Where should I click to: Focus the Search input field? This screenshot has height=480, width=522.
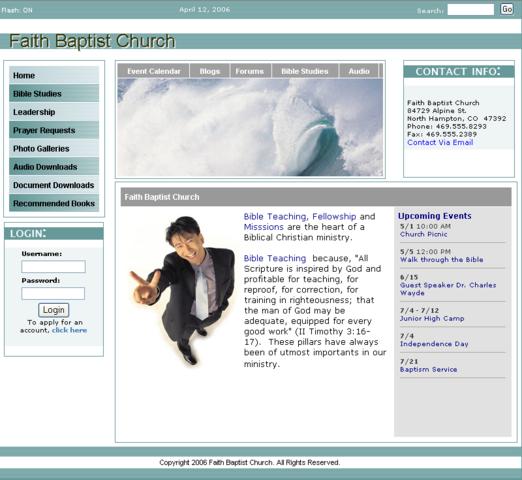point(470,10)
